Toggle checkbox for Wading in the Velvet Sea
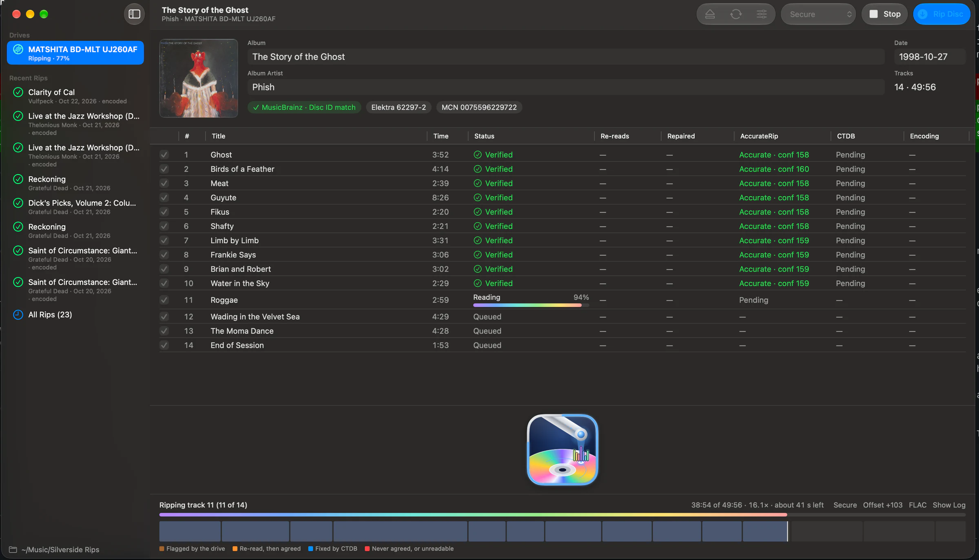Screen dimensions: 979x560 coord(164,317)
